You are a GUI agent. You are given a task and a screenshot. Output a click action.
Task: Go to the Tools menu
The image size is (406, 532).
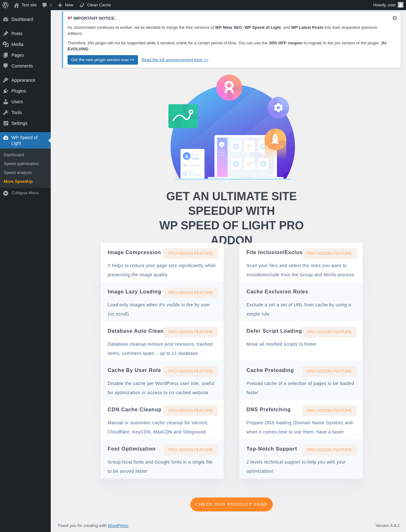[25, 112]
